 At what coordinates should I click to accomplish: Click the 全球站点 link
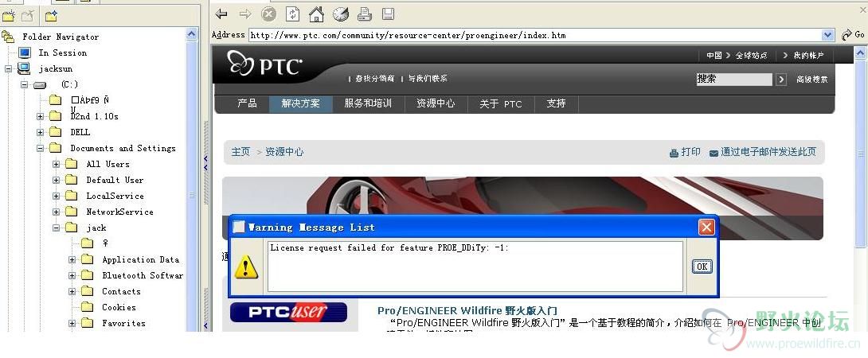[751, 56]
